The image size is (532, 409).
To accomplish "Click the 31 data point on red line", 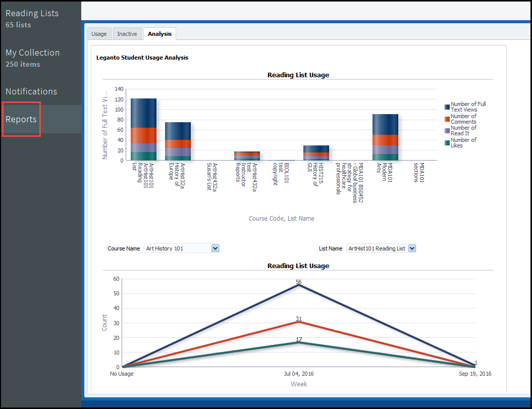I will click(x=299, y=322).
